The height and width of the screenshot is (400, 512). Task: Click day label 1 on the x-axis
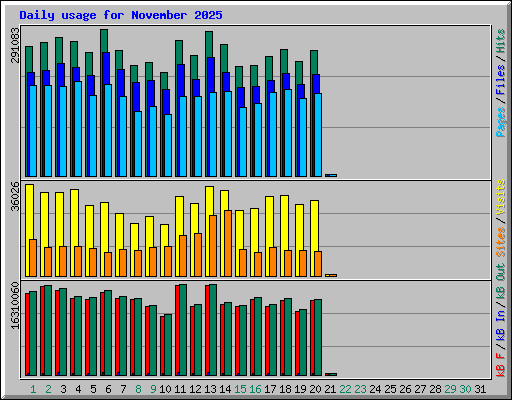tap(33, 389)
